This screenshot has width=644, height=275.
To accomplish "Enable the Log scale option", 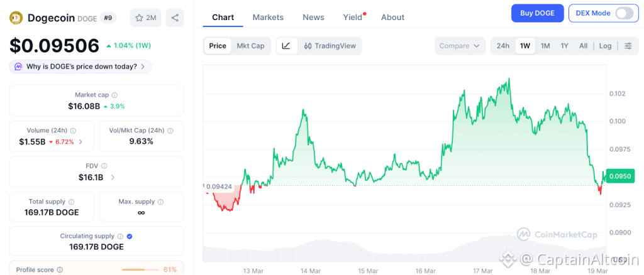I will pos(605,46).
